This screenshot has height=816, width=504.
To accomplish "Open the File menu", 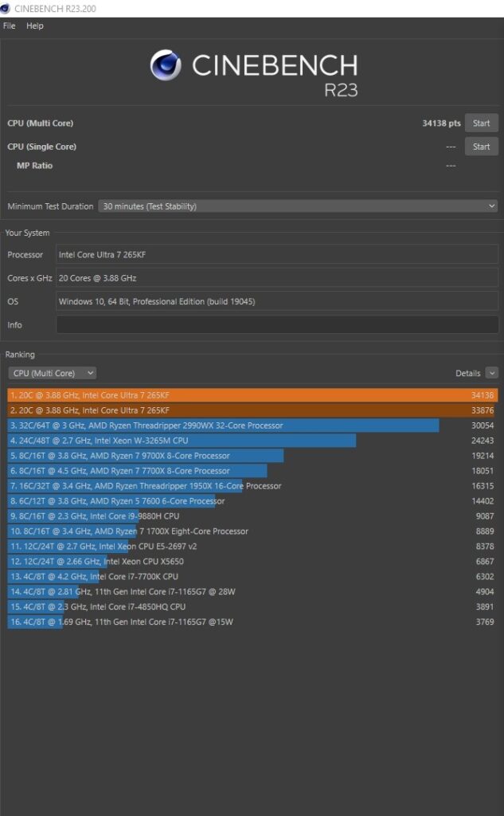I will (10, 25).
